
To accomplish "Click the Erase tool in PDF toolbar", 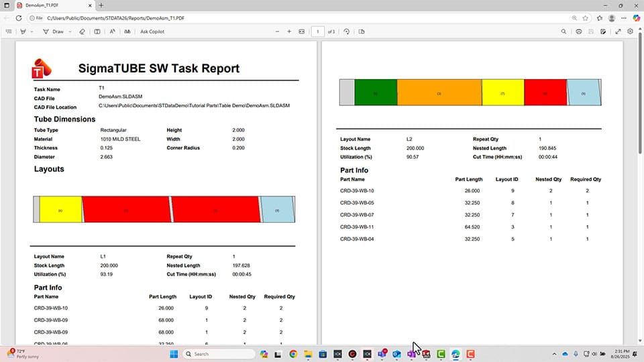I will point(82,32).
